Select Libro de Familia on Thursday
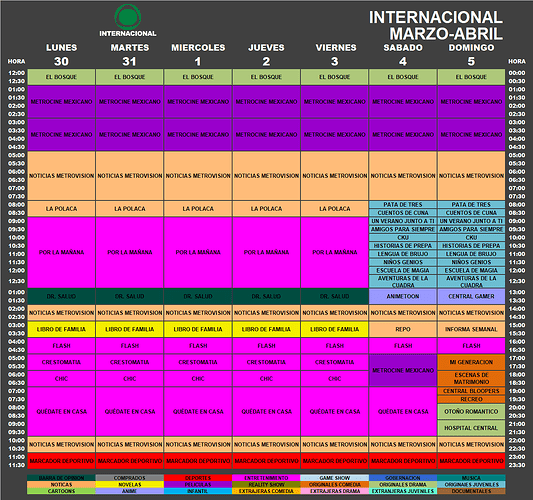This screenshot has width=533, height=500. (x=266, y=329)
